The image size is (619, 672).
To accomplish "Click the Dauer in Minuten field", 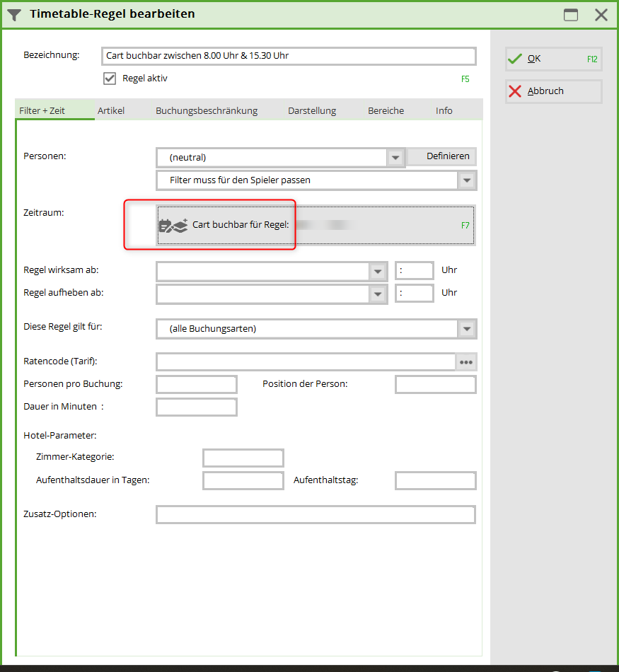I will point(197,407).
